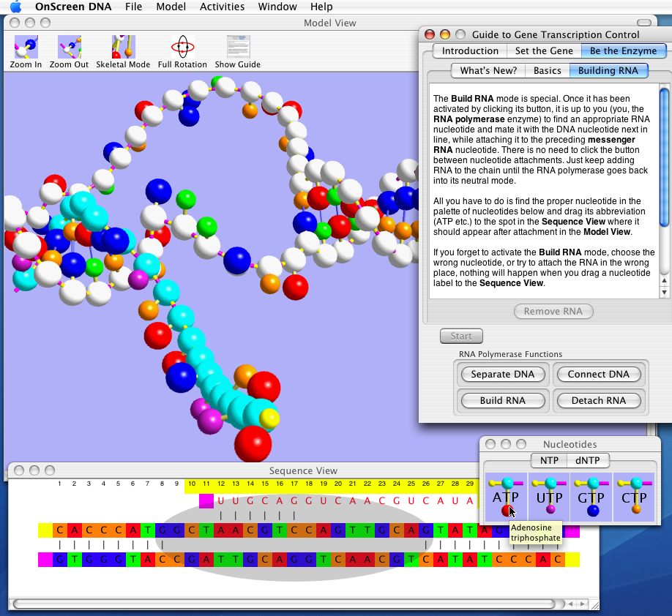
Task: Open the Basics sub-tab
Action: point(548,70)
